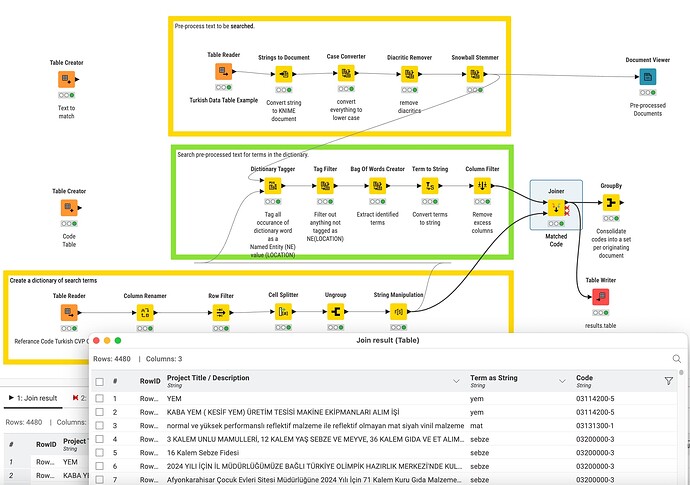
Task: Check the checkbox for row 1 YEM
Action: pyautogui.click(x=99, y=396)
